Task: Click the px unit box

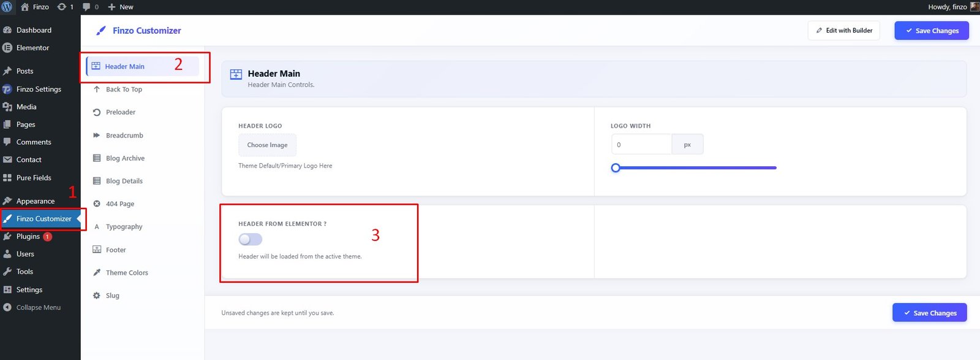Action: (687, 145)
